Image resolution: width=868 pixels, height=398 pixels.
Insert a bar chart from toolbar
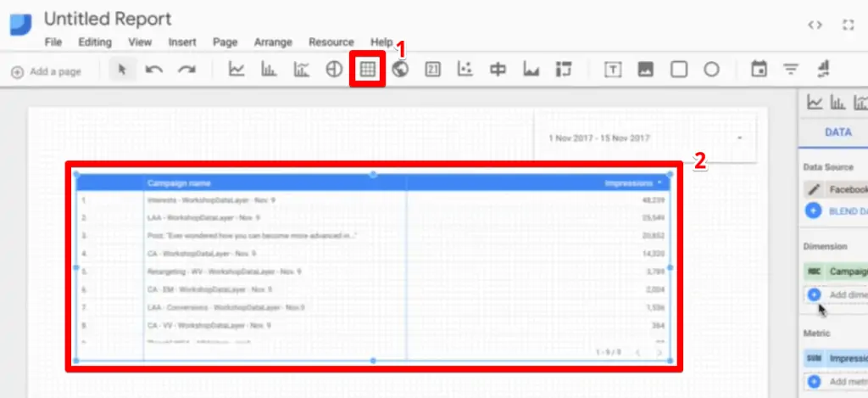click(269, 70)
